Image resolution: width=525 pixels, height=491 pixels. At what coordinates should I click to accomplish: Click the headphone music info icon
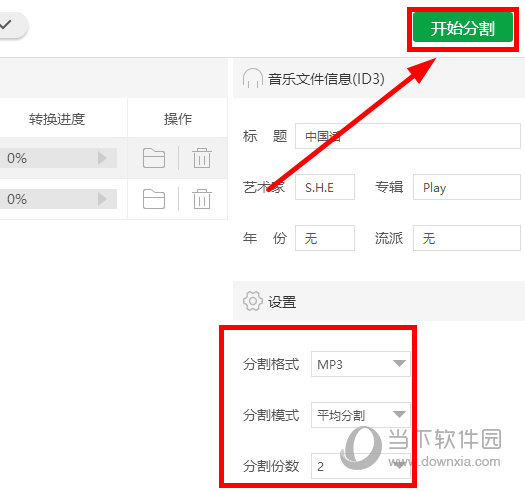(x=252, y=78)
